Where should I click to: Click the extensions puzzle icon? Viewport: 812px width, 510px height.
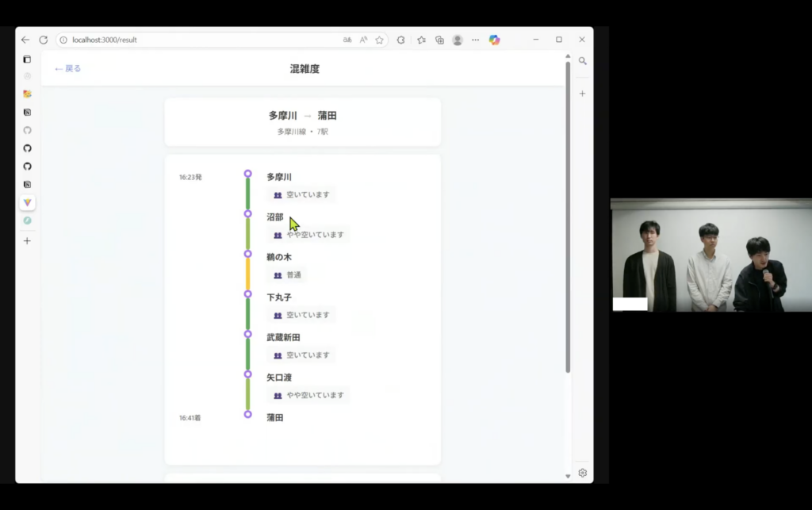[x=401, y=40]
